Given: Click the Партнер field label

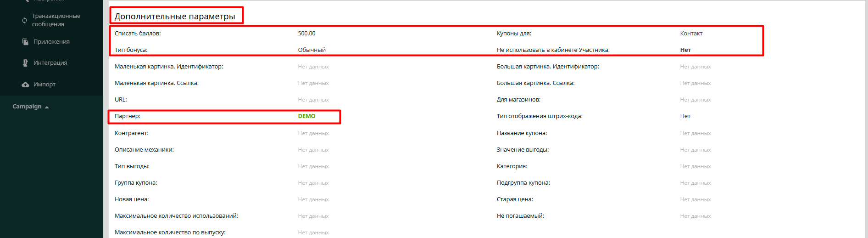Looking at the screenshot, I should (128, 116).
